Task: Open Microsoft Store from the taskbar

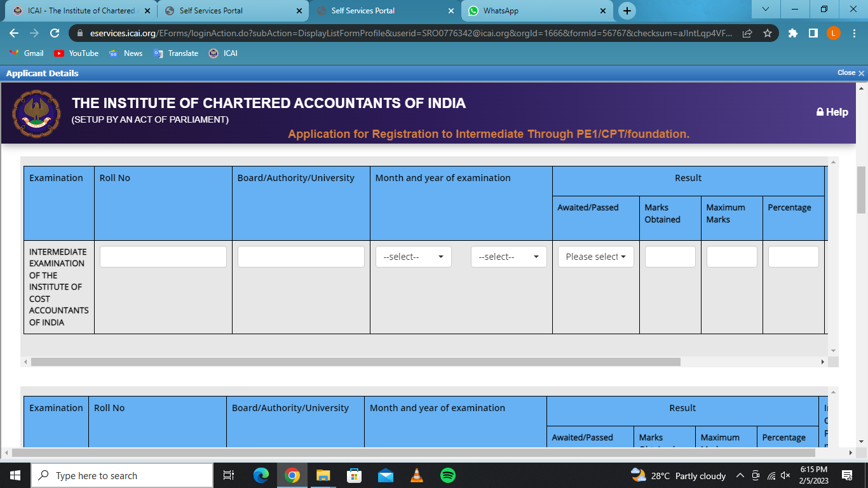Action: pyautogui.click(x=355, y=475)
